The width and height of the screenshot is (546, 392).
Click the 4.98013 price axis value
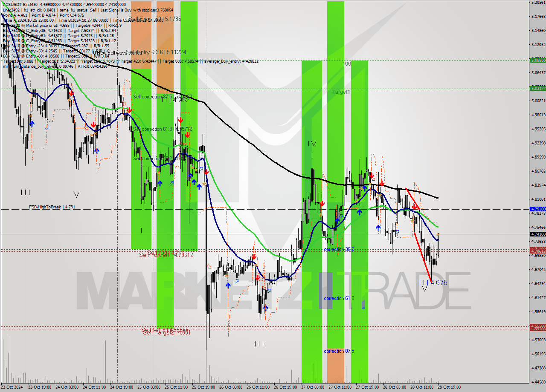[538, 115]
